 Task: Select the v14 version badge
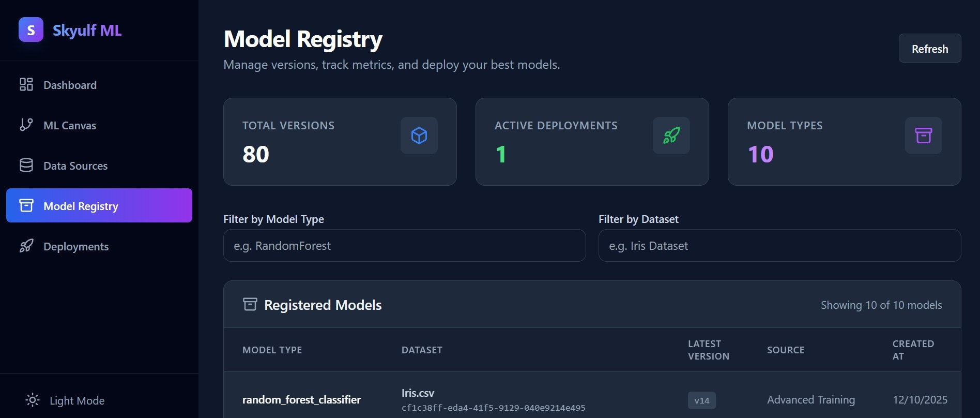702,400
